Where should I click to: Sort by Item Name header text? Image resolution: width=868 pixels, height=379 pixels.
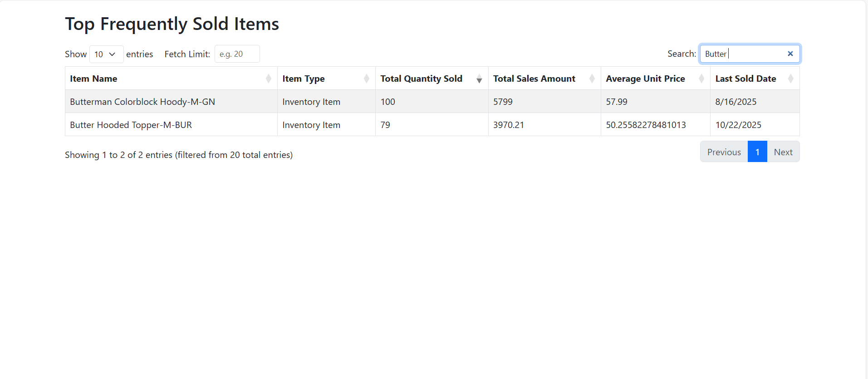93,79
